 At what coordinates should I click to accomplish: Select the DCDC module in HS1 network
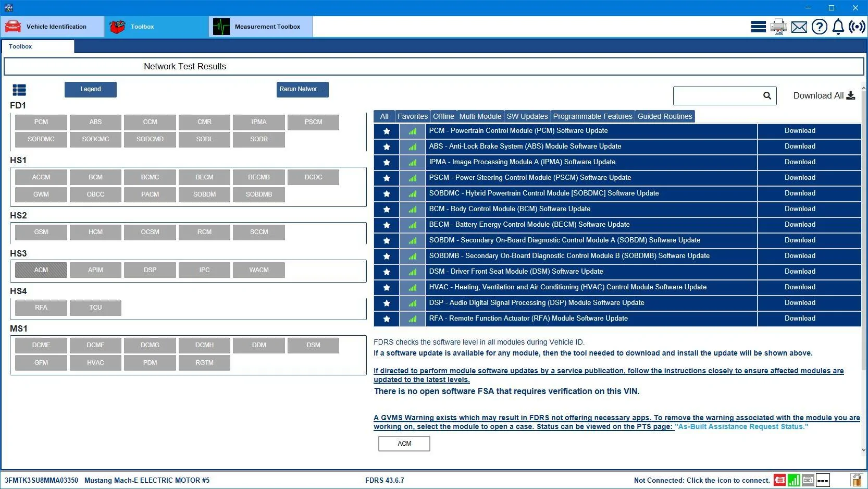pyautogui.click(x=313, y=177)
